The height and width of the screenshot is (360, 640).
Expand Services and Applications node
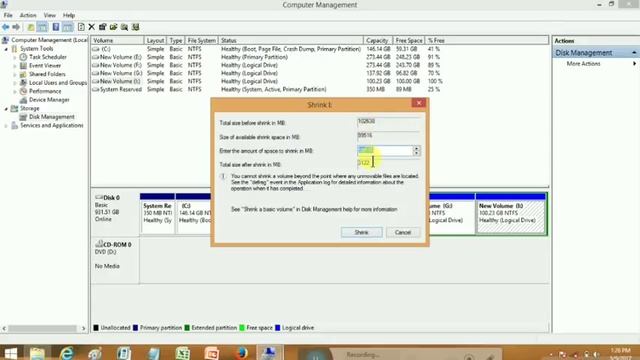pos(6,126)
